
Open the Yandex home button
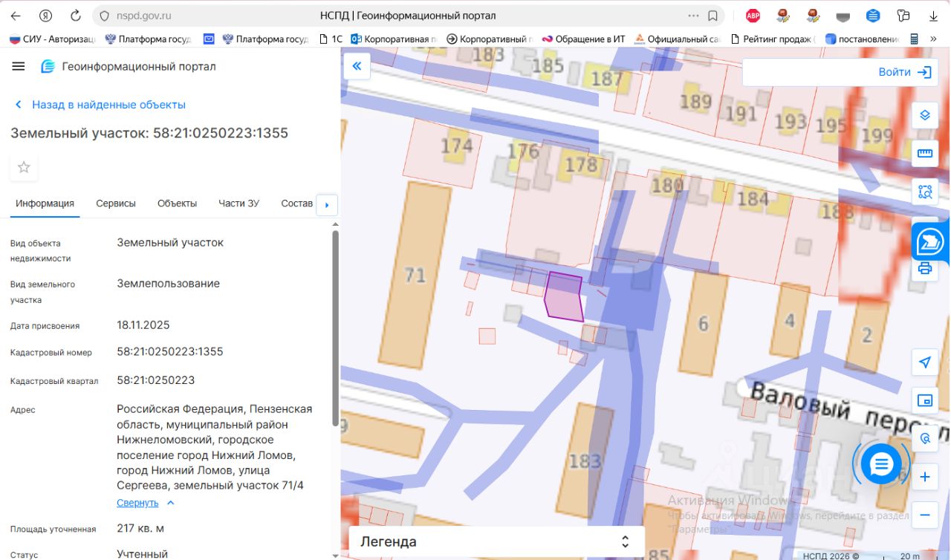point(45,16)
